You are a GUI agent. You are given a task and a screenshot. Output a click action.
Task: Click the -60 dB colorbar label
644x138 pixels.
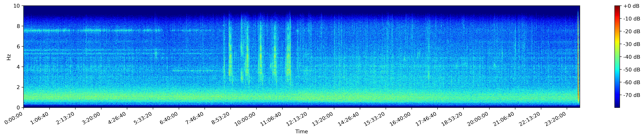[632, 83]
